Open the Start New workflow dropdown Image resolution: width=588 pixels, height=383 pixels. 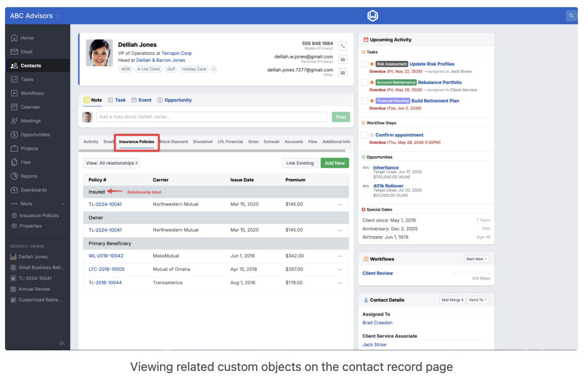(x=476, y=259)
